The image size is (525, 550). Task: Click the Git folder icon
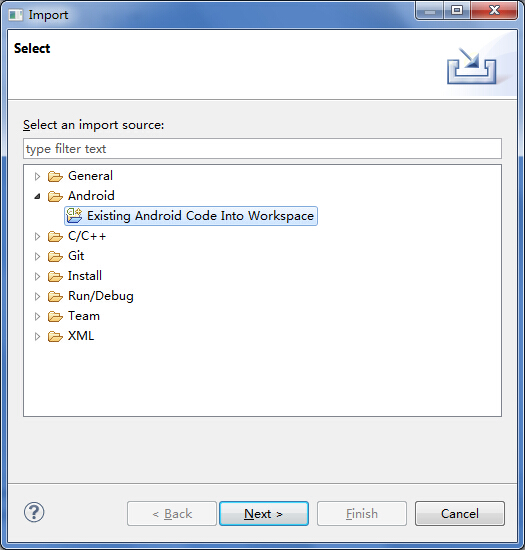(55, 256)
